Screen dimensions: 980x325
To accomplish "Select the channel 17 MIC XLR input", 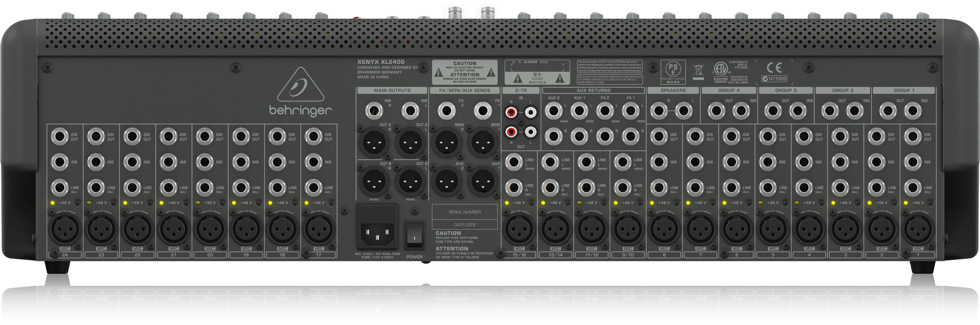I will (318, 228).
